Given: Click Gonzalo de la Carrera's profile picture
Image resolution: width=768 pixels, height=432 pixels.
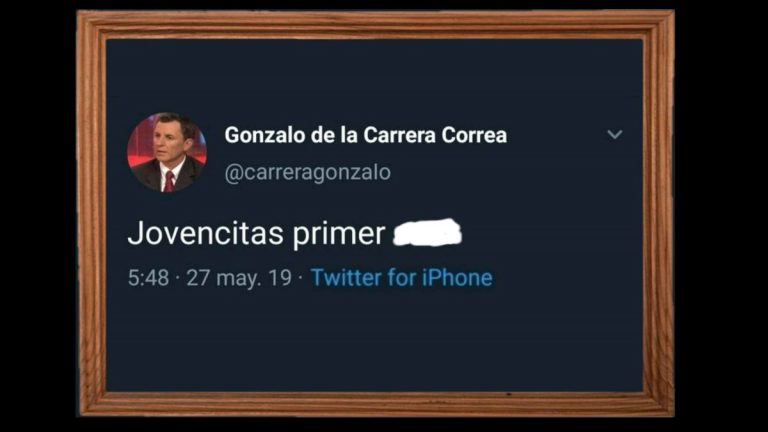Looking at the screenshot, I should [x=167, y=152].
